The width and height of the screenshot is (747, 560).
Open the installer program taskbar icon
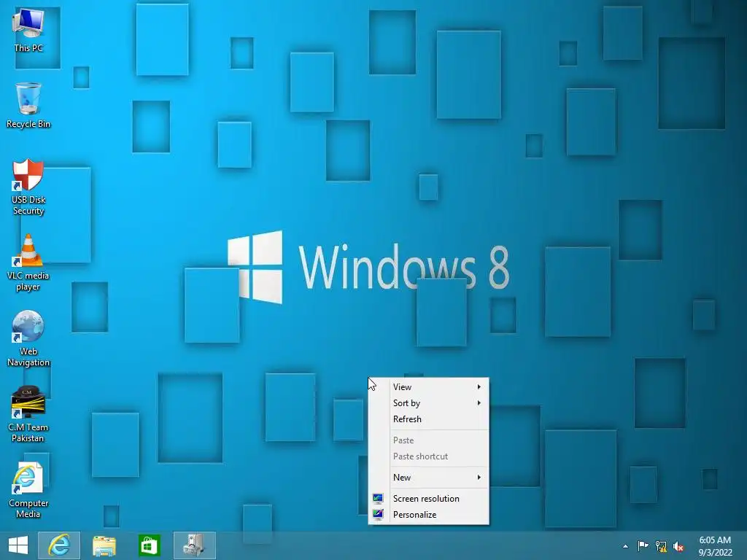click(x=194, y=545)
